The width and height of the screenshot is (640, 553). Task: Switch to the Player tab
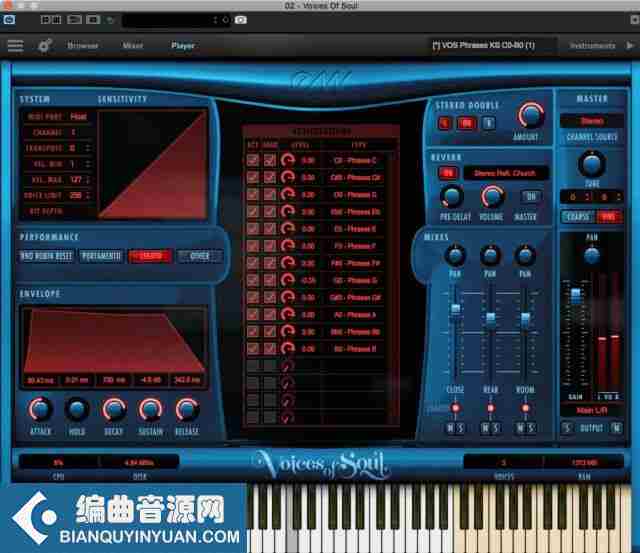182,45
